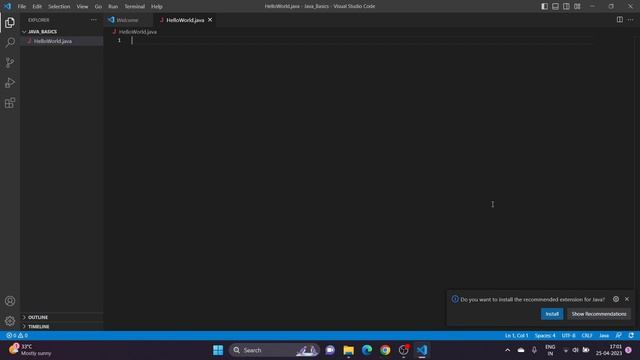Show hidden system tray icons
The height and width of the screenshot is (360, 640).
(x=507, y=350)
